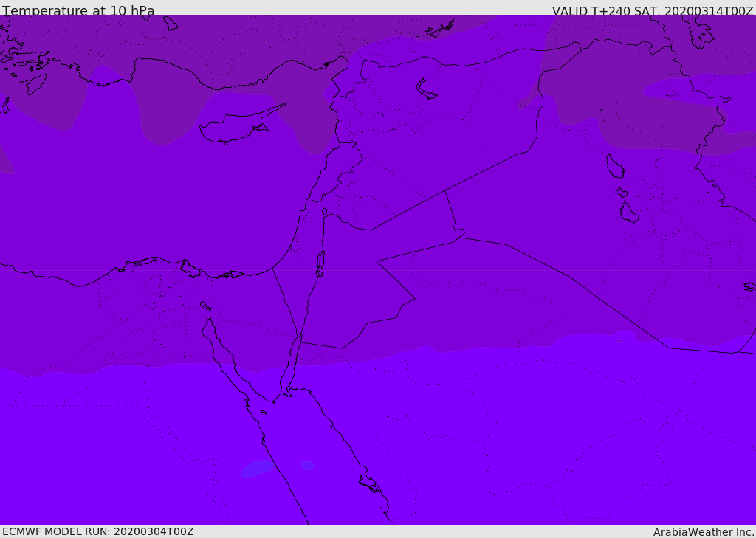
Task: Click the larger light-blue elongated patch in Egypt
Action: click(x=258, y=468)
